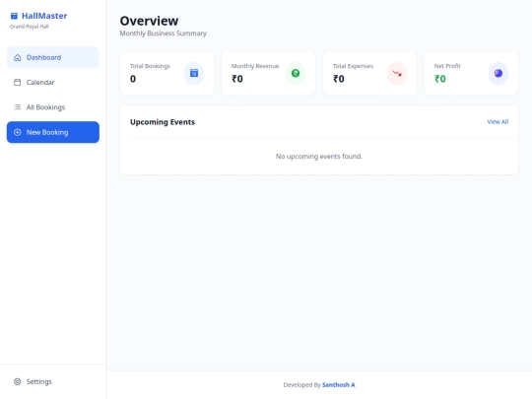Click the Upcoming Events heading
This screenshot has width=532, height=399.
coord(163,122)
